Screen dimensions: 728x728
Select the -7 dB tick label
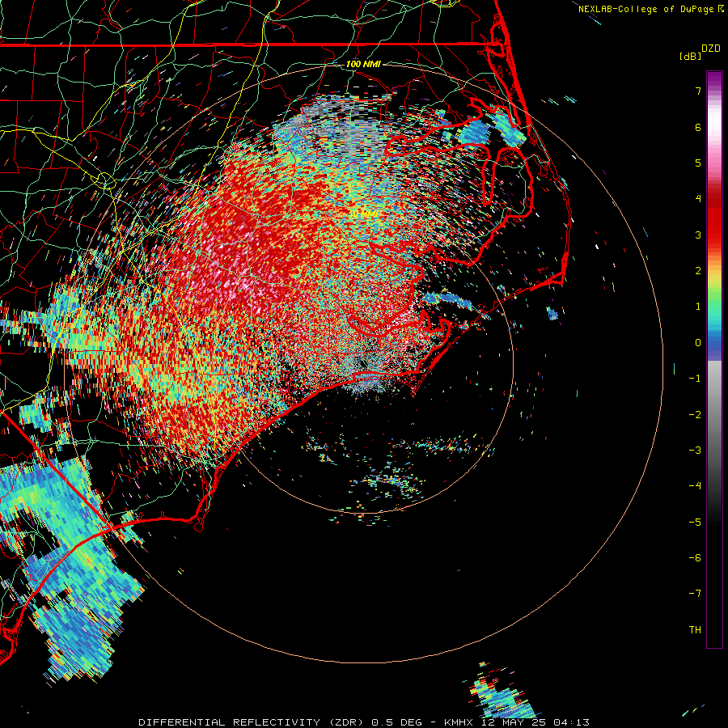(695, 594)
